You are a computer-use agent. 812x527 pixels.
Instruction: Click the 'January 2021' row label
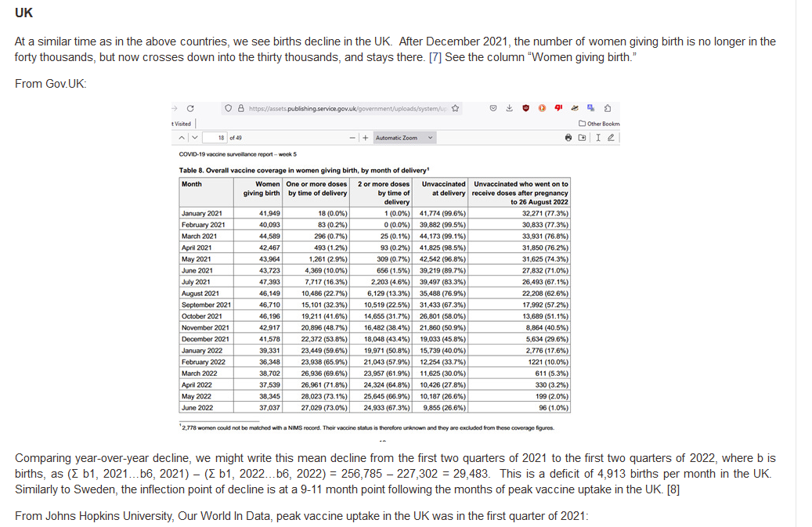201,213
